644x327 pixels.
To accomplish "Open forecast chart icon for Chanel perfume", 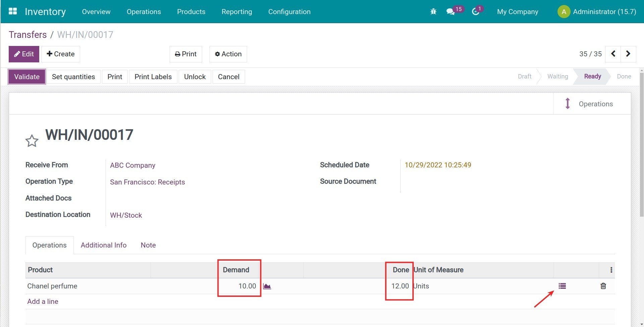I will point(267,286).
